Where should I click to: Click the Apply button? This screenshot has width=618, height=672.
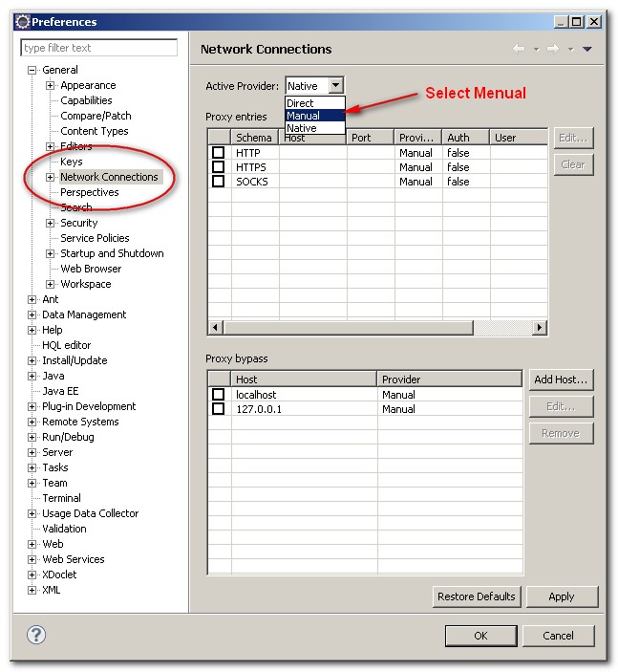562,596
